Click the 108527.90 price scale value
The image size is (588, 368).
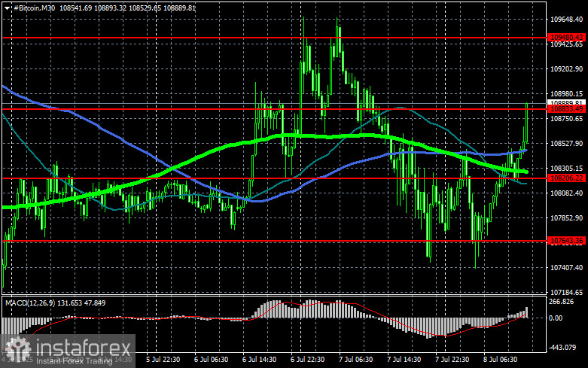point(566,144)
